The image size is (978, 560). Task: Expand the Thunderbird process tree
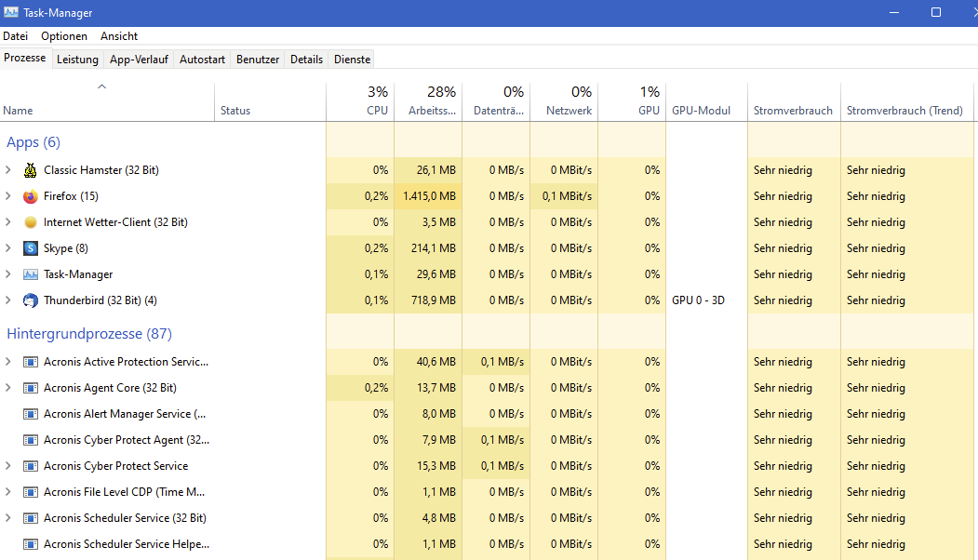(8, 300)
